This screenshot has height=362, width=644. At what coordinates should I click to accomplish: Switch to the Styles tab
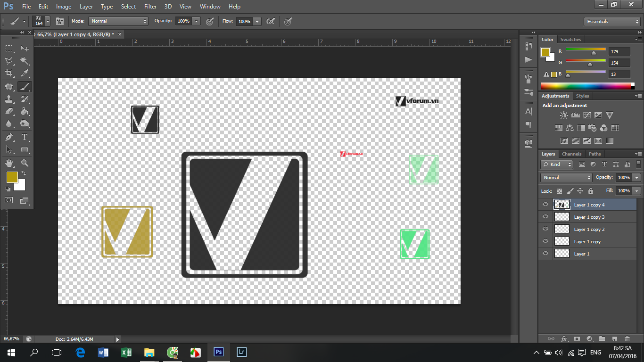[583, 96]
